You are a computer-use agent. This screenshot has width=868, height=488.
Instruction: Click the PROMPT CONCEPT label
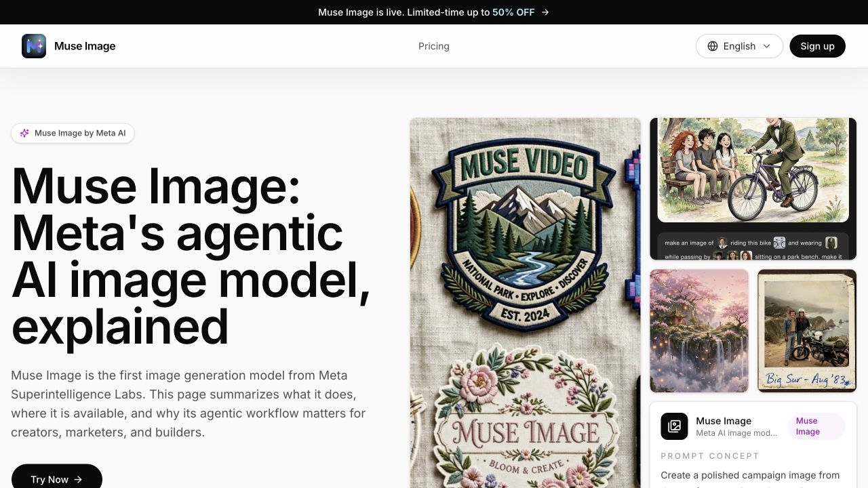[710, 456]
